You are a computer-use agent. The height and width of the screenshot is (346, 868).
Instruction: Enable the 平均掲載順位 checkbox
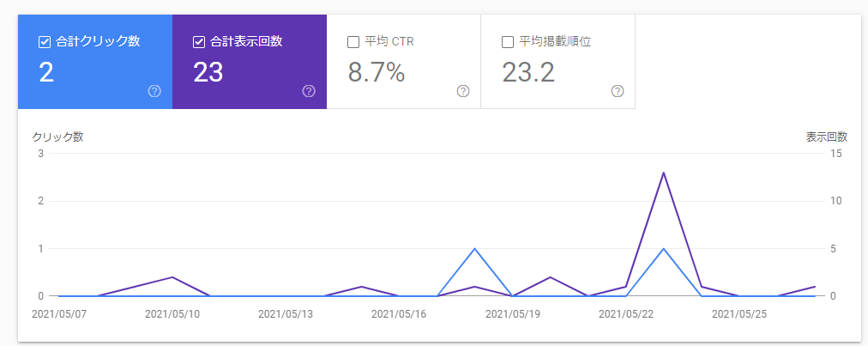tap(507, 42)
